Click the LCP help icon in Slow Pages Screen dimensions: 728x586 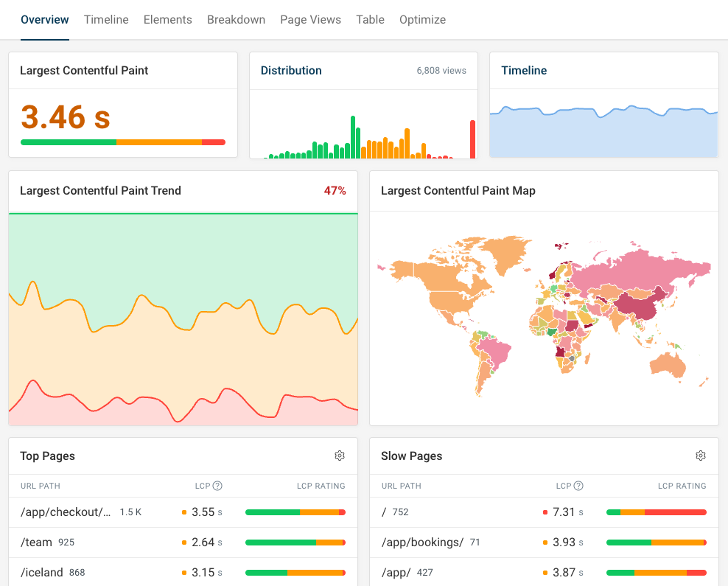coord(578,486)
